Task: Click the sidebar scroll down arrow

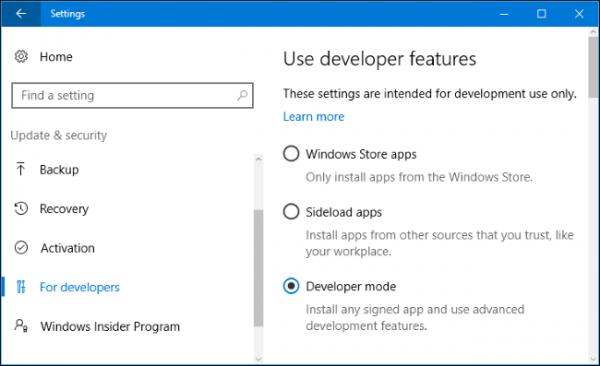Action: click(259, 358)
